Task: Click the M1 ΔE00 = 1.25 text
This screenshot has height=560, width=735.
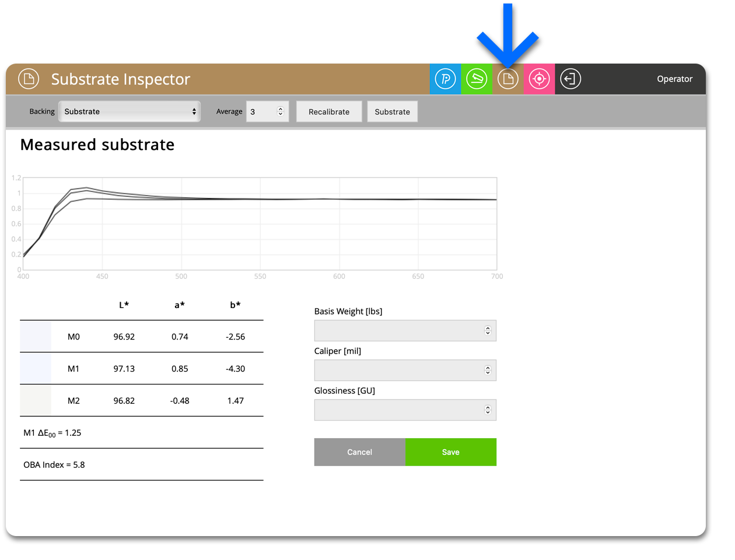Action: point(52,433)
